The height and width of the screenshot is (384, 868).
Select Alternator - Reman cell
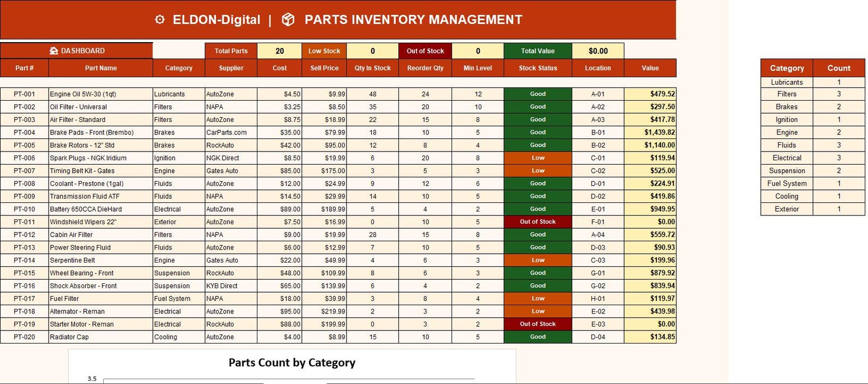point(101,311)
